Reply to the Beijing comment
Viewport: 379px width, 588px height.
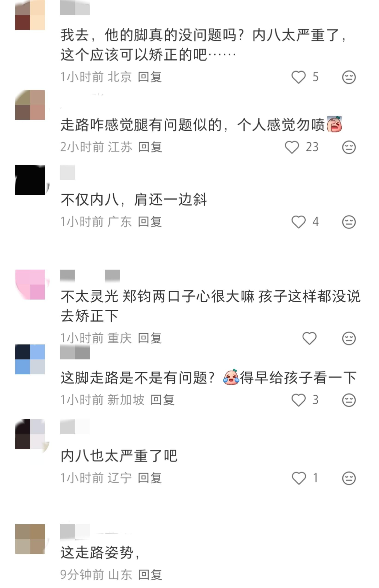[x=150, y=77]
